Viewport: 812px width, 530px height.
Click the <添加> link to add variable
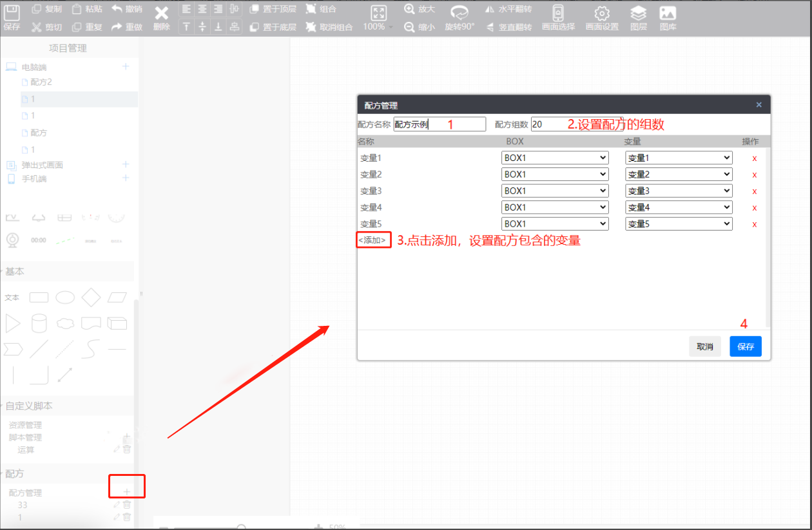click(x=373, y=240)
